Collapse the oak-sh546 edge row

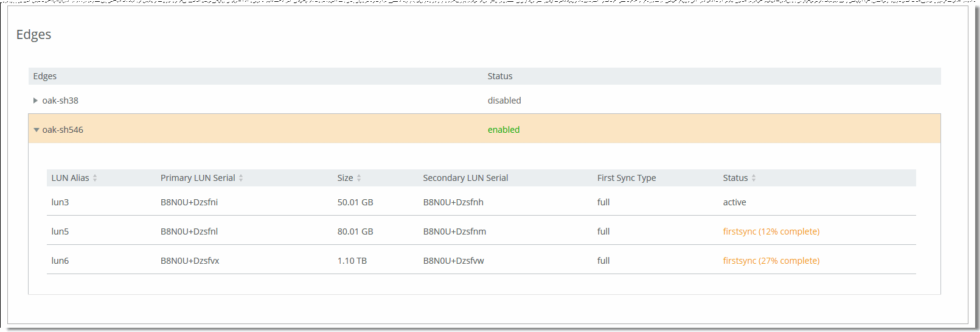click(36, 130)
